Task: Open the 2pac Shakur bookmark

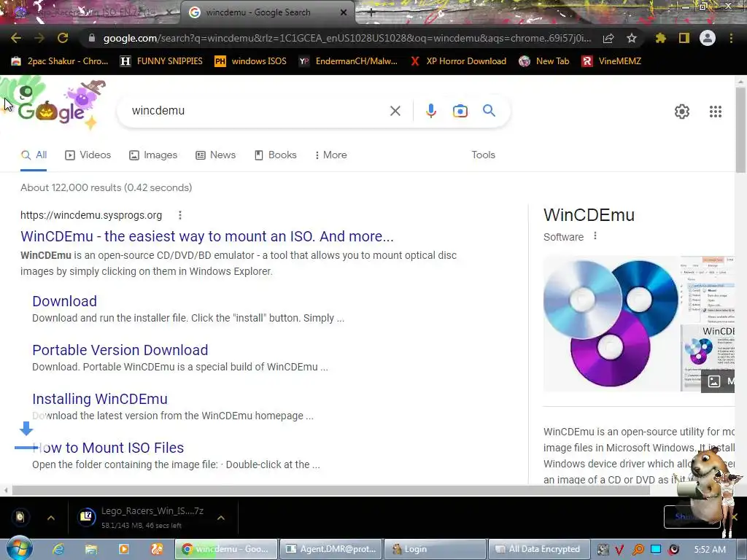Action: pyautogui.click(x=60, y=61)
